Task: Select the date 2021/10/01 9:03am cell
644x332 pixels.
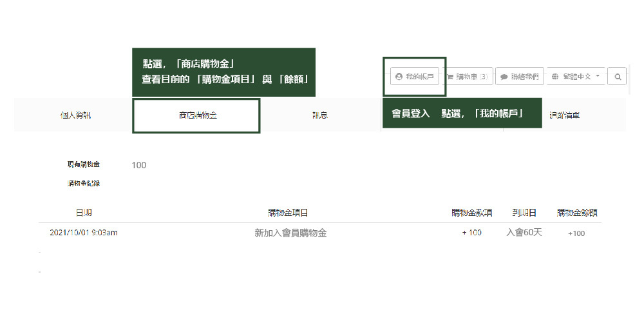Action: [84, 233]
